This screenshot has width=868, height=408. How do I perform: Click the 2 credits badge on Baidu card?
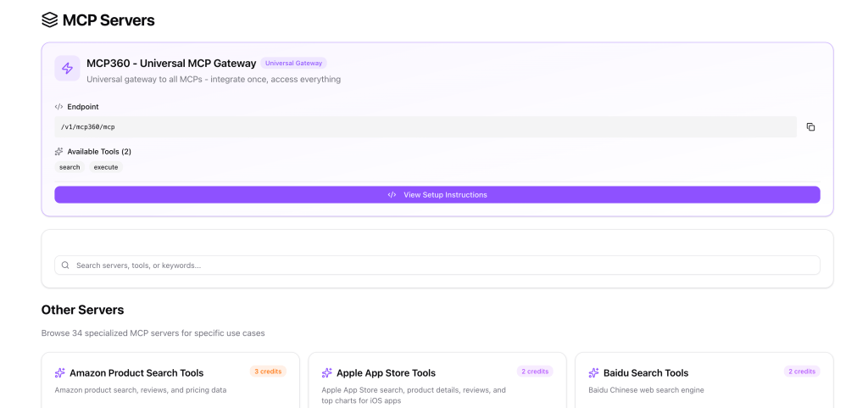tap(801, 372)
